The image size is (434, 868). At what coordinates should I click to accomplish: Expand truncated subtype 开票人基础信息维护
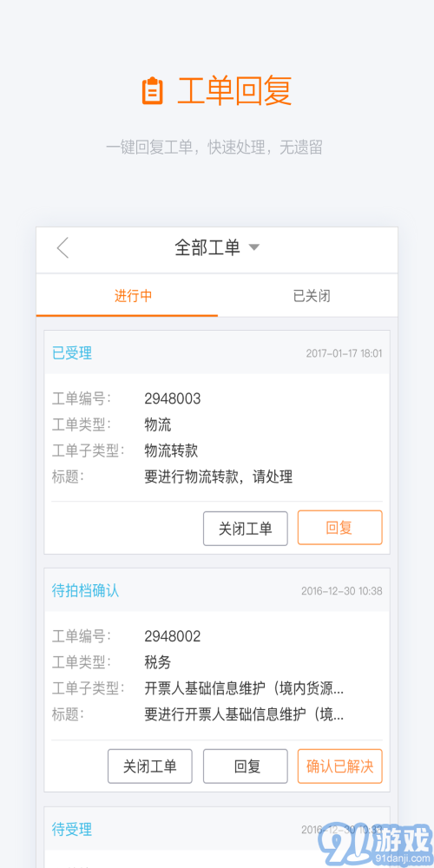click(244, 688)
